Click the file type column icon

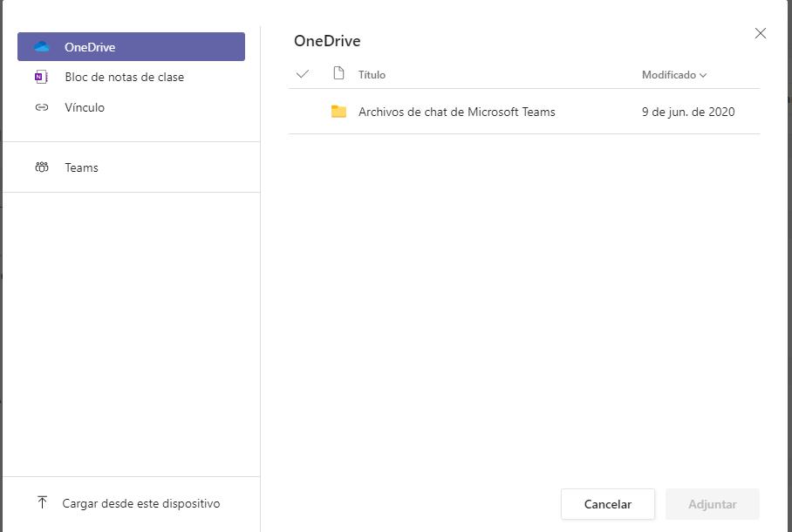[x=339, y=74]
